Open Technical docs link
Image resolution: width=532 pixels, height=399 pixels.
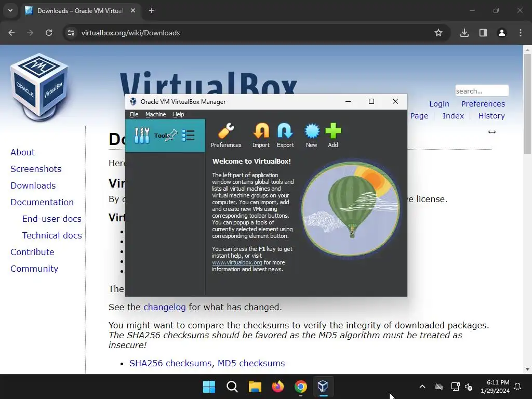tap(52, 235)
